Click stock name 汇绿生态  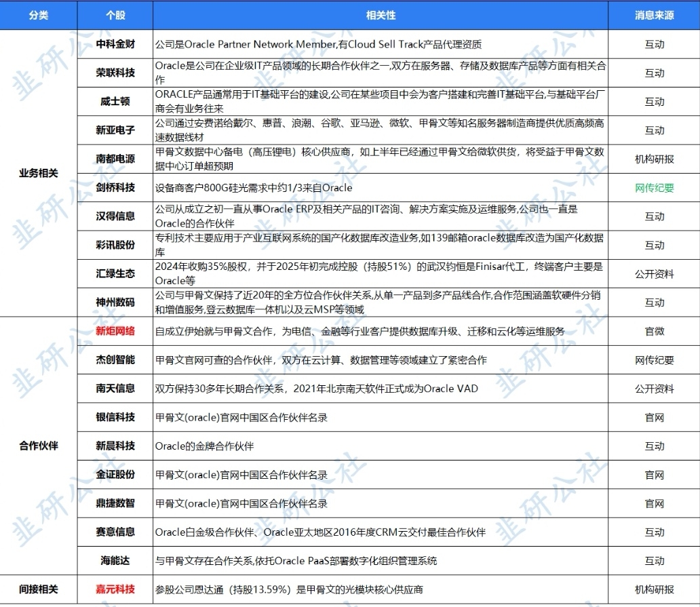click(115, 273)
